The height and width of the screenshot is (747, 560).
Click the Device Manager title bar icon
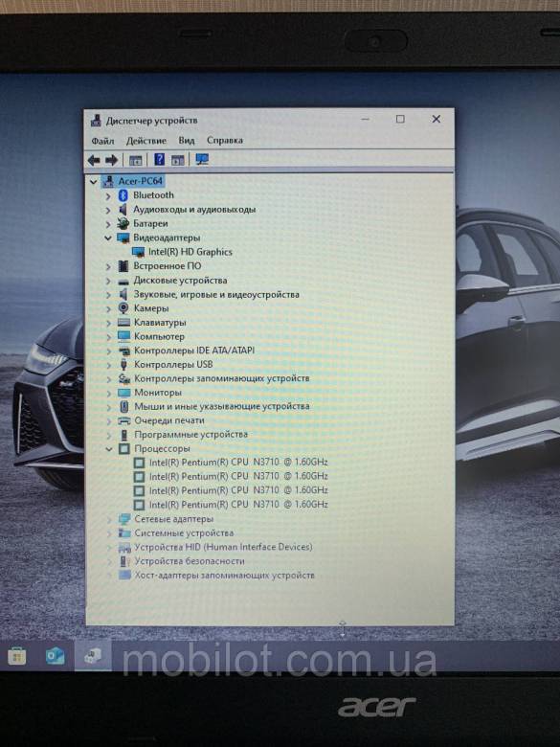tap(96, 121)
